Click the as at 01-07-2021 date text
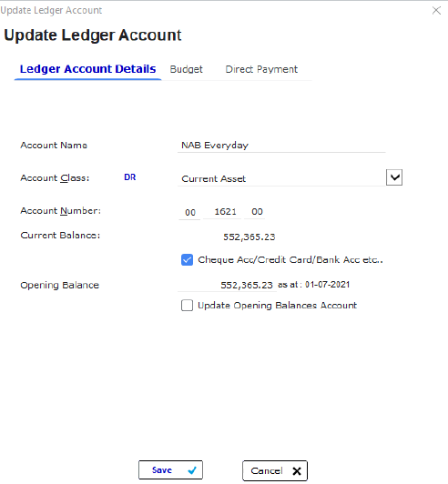This screenshot has height=484, width=448. [x=313, y=284]
